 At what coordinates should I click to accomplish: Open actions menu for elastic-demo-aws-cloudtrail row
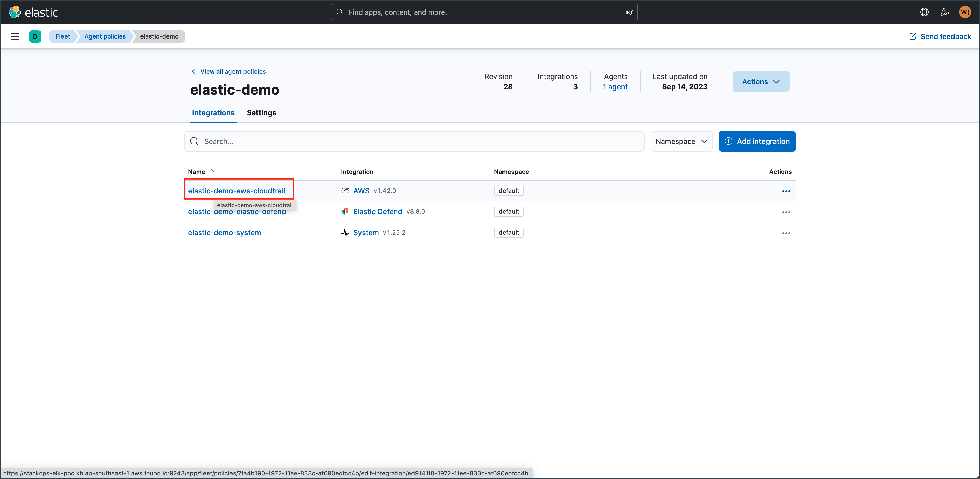click(x=785, y=191)
